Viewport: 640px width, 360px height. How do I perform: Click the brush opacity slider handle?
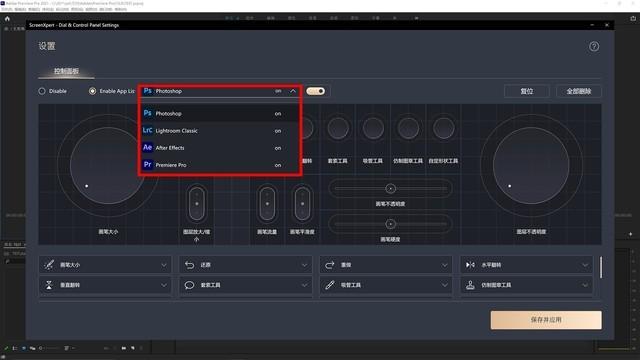pyautogui.click(x=391, y=189)
